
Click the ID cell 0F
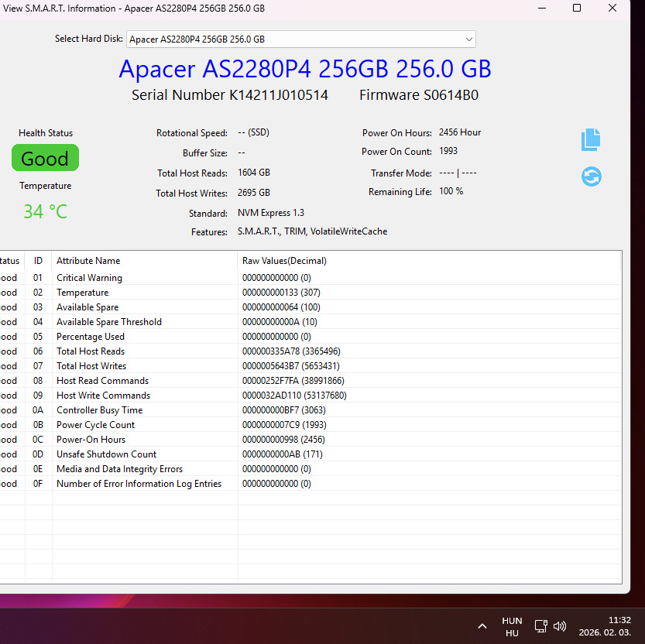pyautogui.click(x=38, y=484)
